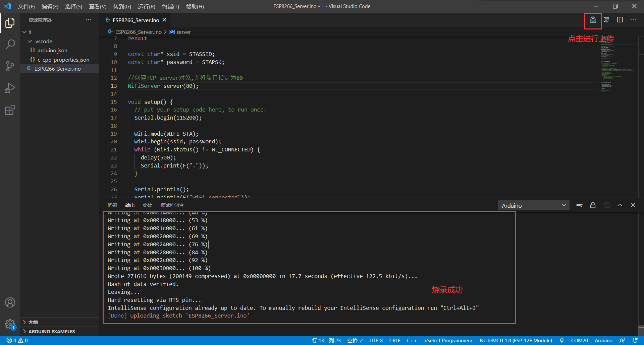Close the bottom output panel
Image resolution: width=644 pixels, height=345 pixels.
click(633, 205)
